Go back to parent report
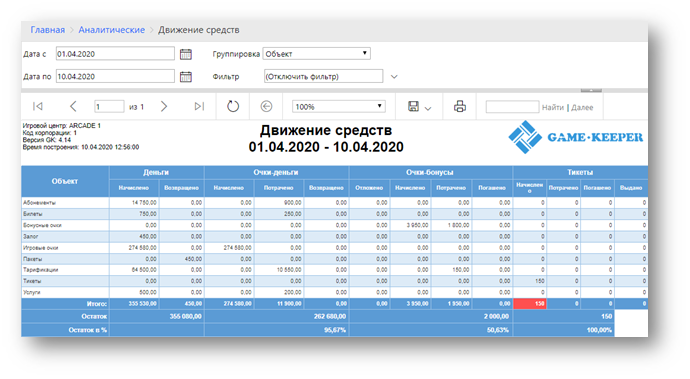 click(x=266, y=107)
